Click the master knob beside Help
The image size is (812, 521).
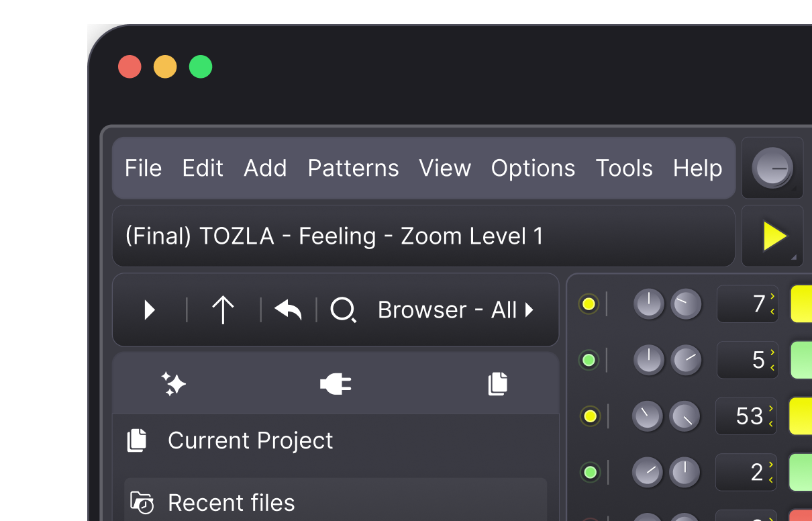point(772,168)
